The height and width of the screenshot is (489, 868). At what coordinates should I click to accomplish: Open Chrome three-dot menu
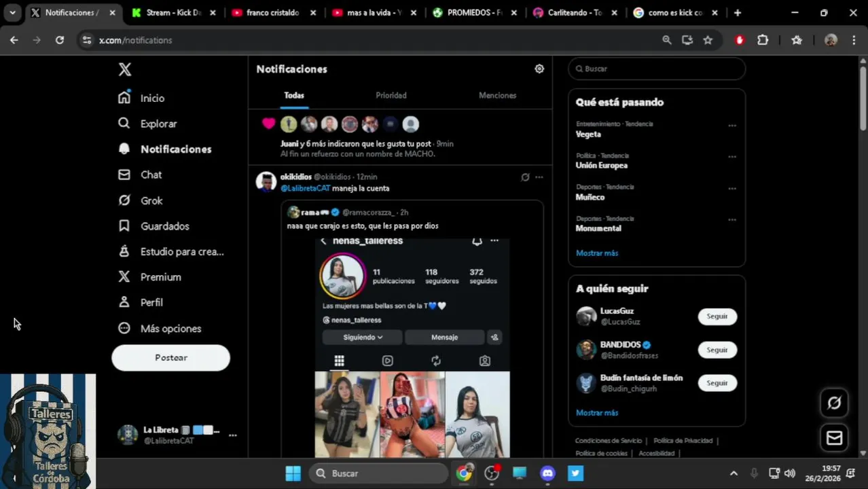[854, 40]
